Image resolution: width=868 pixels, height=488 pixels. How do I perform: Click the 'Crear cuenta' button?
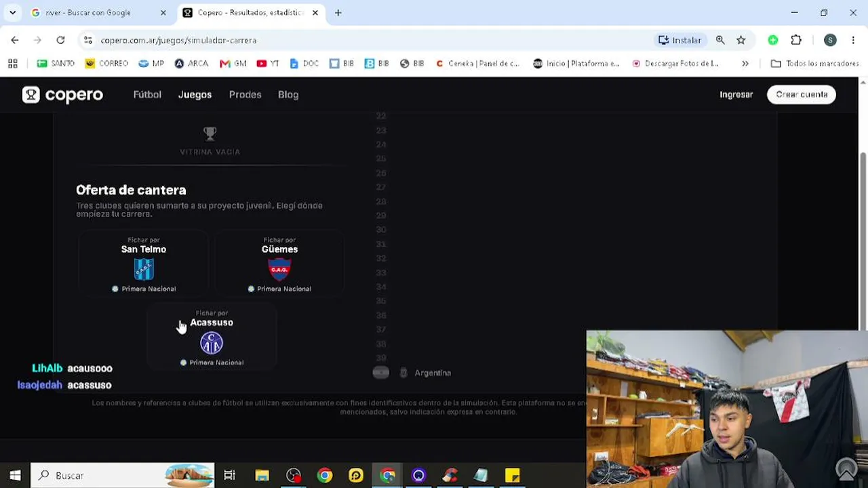click(802, 94)
